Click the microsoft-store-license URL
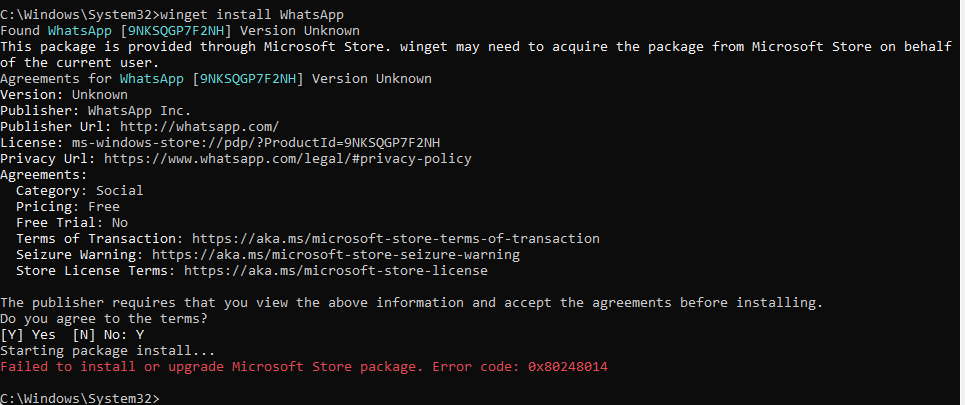965x405 pixels. point(335,271)
